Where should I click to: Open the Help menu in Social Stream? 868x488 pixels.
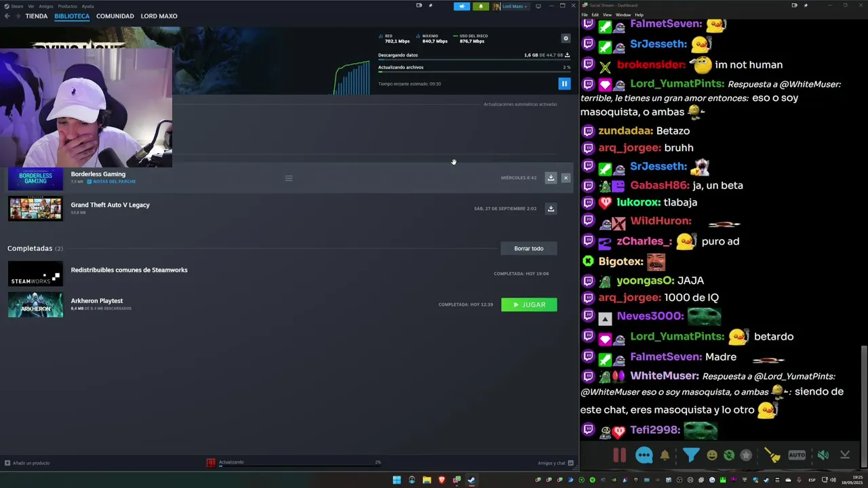tap(639, 14)
